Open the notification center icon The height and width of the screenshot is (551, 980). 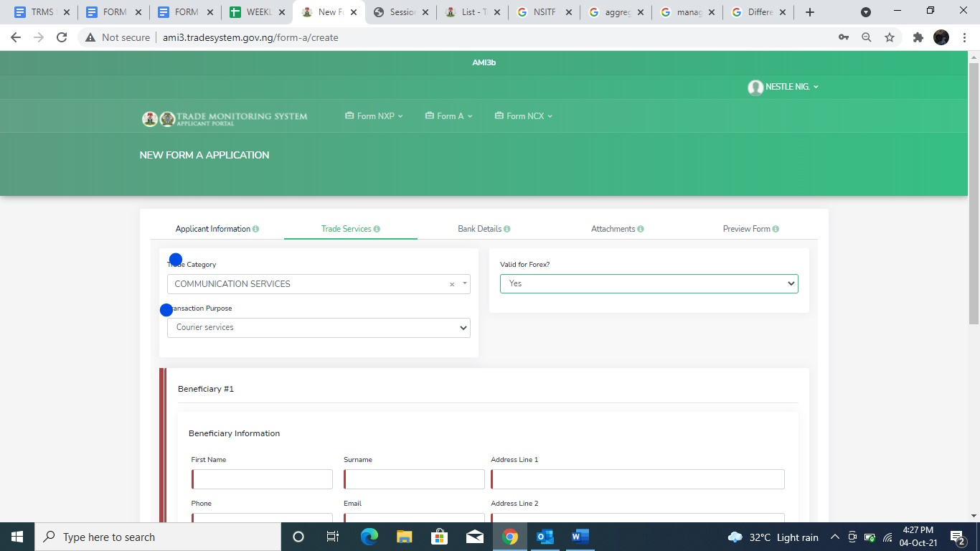click(x=957, y=537)
